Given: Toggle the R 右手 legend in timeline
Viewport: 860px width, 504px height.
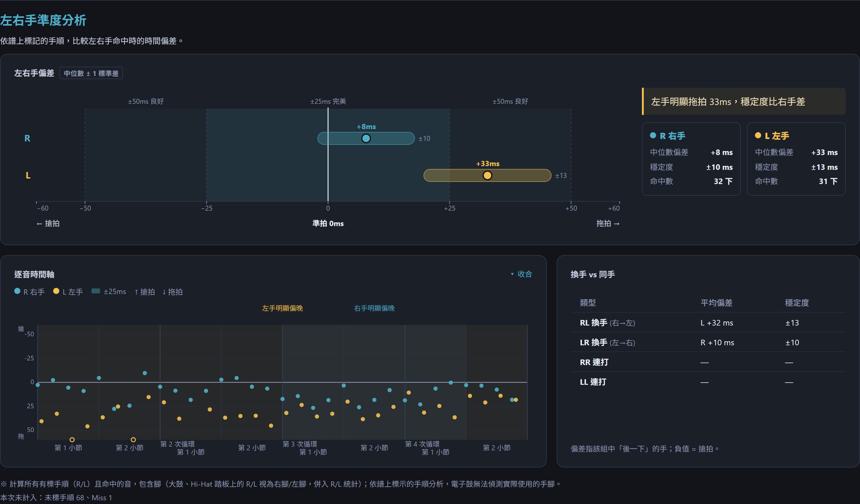Looking at the screenshot, I should tap(29, 292).
